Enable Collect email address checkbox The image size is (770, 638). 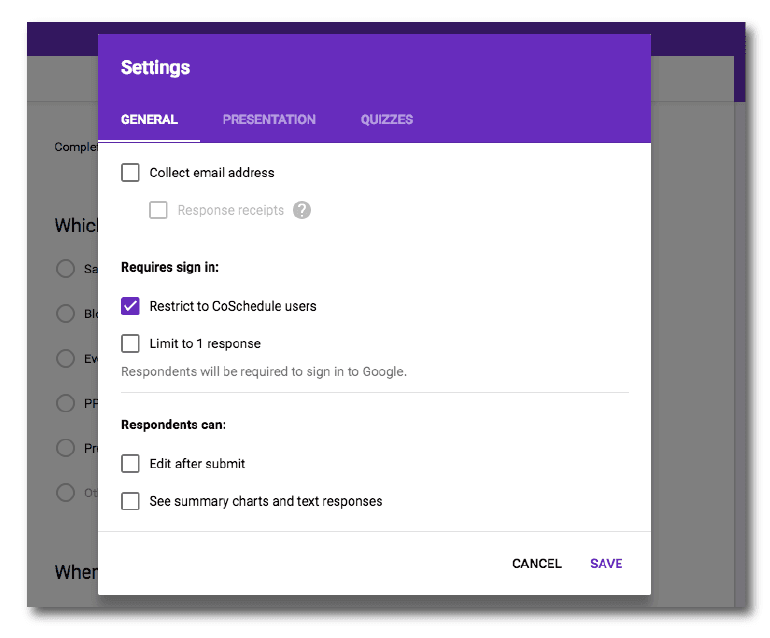[x=130, y=173]
